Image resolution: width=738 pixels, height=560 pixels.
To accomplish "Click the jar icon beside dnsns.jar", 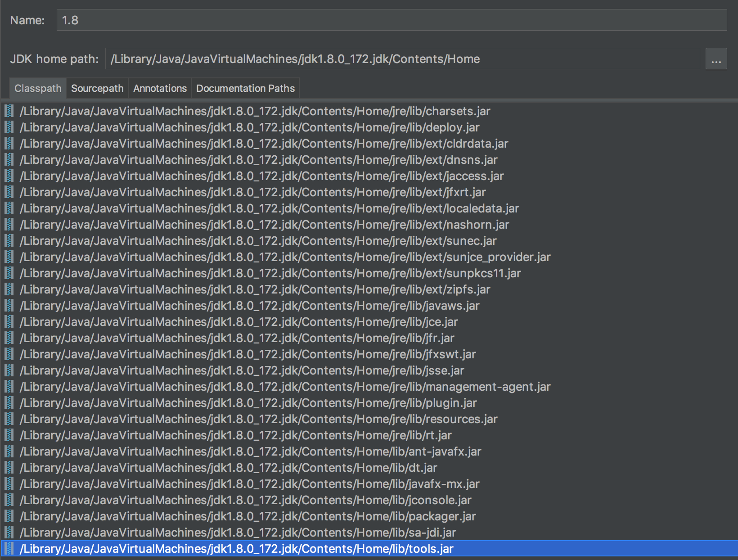I will tap(9, 159).
